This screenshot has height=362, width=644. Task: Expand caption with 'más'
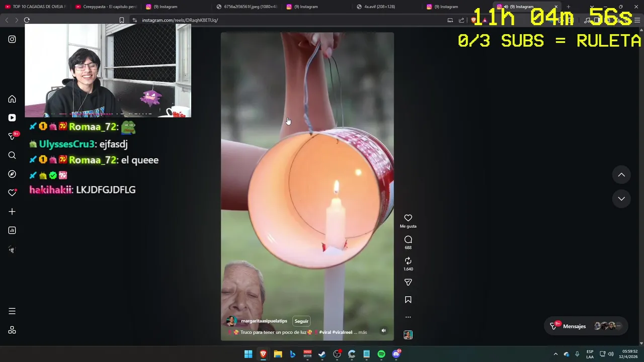[362, 332]
